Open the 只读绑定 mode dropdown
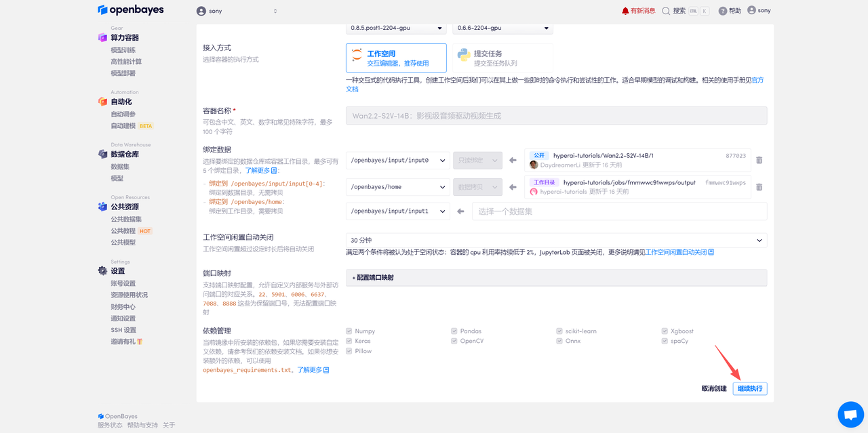Viewport: 868px width, 433px height. click(x=477, y=161)
